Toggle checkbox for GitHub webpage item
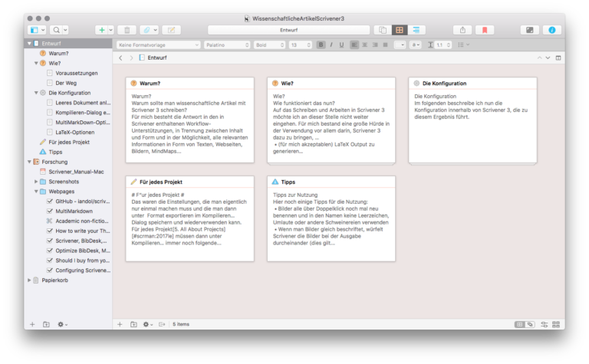589x364 pixels. click(50, 201)
